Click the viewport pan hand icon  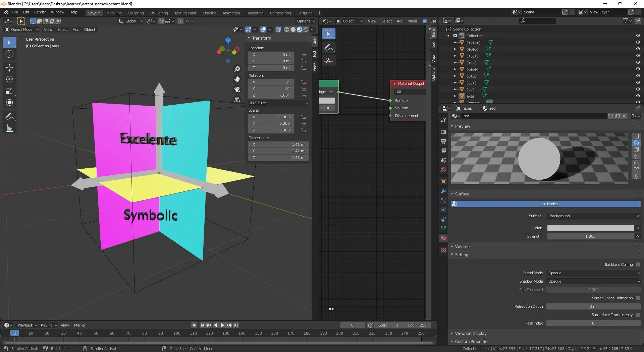(x=237, y=79)
